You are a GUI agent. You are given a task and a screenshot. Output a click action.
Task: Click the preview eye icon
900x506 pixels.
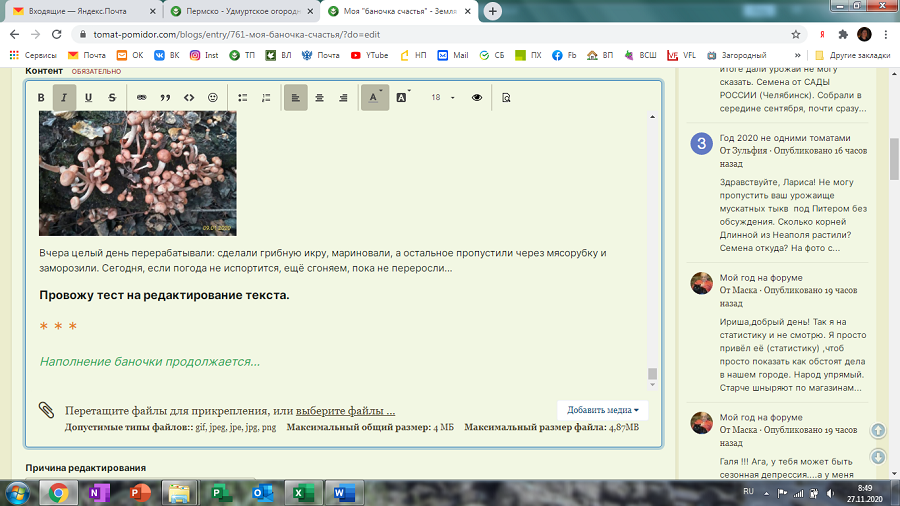click(477, 98)
